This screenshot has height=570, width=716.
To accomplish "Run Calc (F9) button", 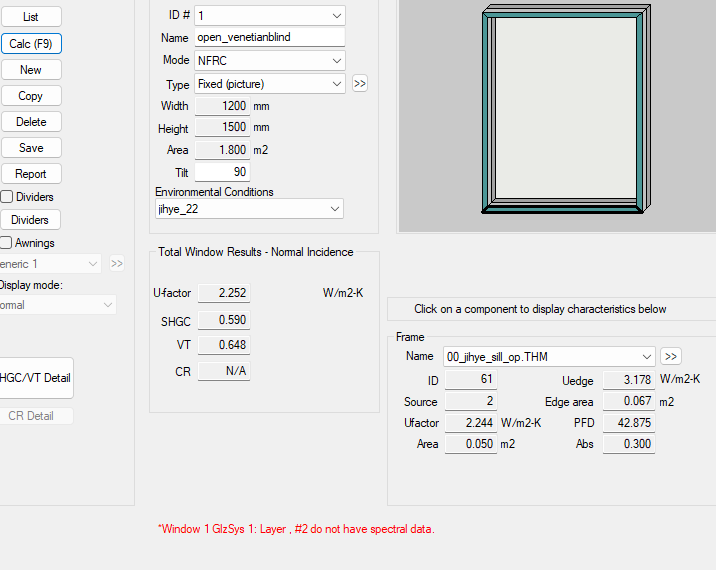I will (x=31, y=44).
